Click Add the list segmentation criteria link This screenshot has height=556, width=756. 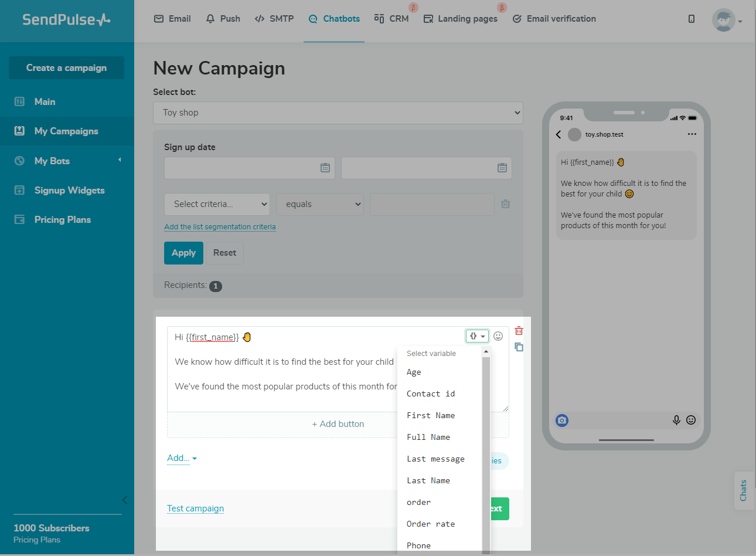click(220, 227)
